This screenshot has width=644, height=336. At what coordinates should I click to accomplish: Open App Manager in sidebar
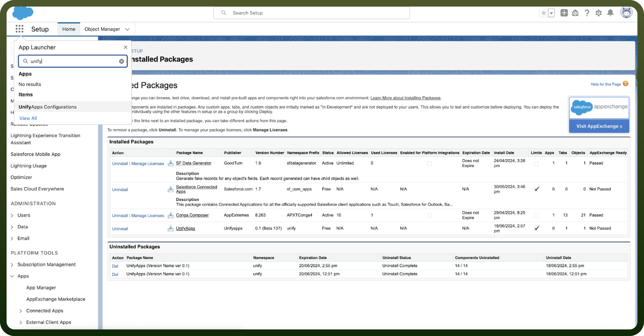coord(41,288)
